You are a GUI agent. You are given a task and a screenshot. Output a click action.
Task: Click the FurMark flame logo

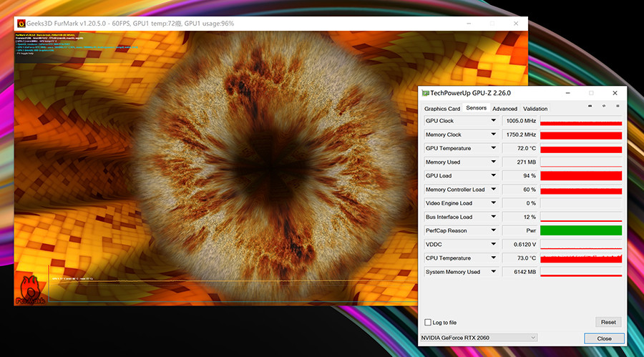pos(30,289)
